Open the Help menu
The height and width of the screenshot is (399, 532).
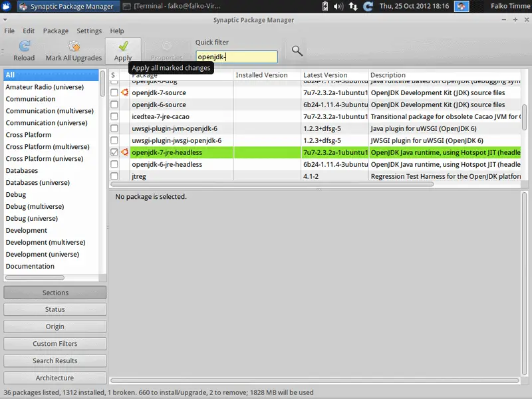click(117, 31)
